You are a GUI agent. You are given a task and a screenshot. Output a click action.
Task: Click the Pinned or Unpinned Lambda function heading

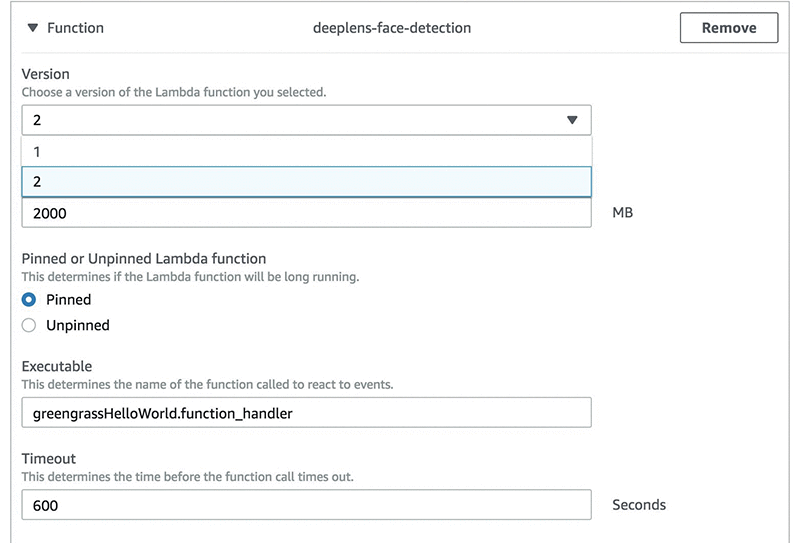tap(144, 259)
